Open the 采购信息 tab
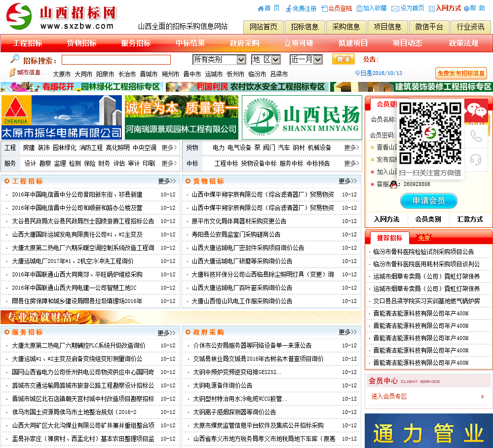Image resolution: width=493 pixels, height=448 pixels. pyautogui.click(x=346, y=27)
